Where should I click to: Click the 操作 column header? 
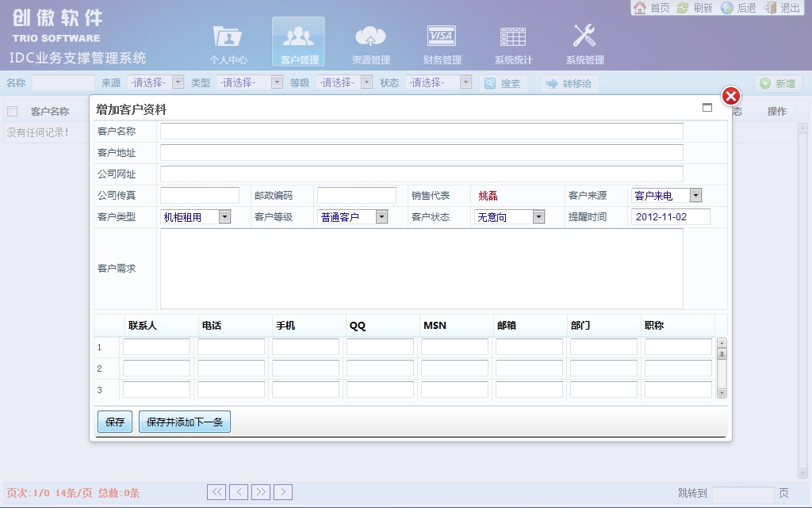777,111
